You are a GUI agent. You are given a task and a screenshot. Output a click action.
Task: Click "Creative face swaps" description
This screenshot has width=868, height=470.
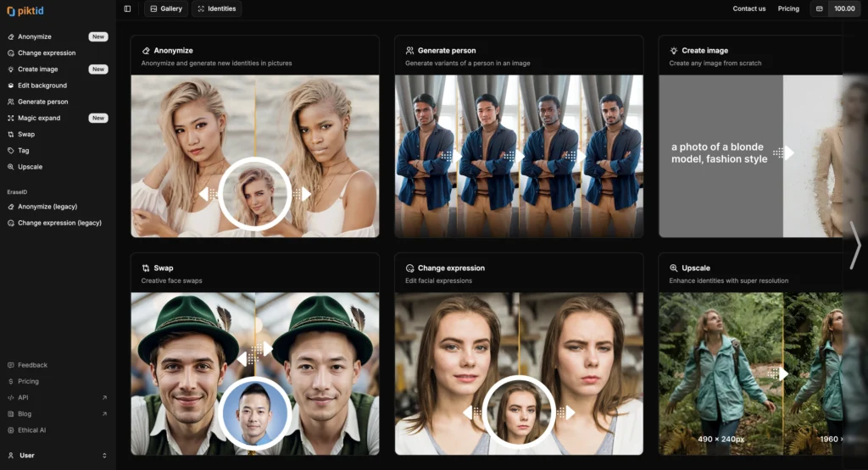click(171, 281)
